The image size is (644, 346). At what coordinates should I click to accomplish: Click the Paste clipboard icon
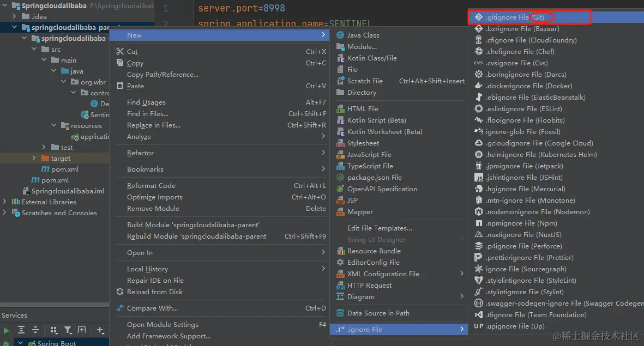[x=120, y=86]
